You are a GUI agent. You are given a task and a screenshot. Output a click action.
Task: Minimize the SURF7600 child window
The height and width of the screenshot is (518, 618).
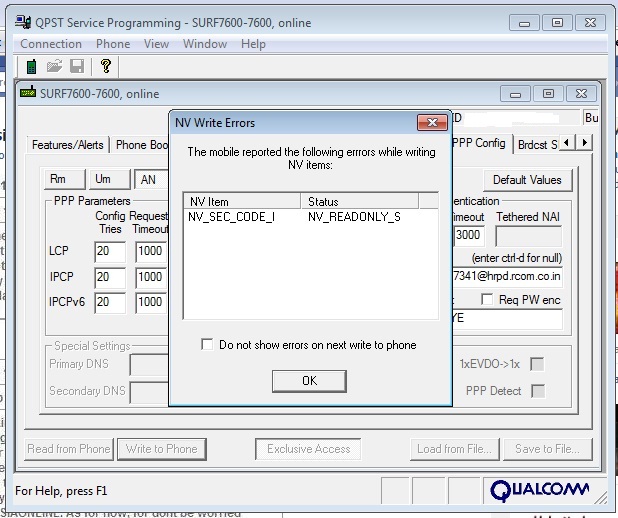[515, 94]
